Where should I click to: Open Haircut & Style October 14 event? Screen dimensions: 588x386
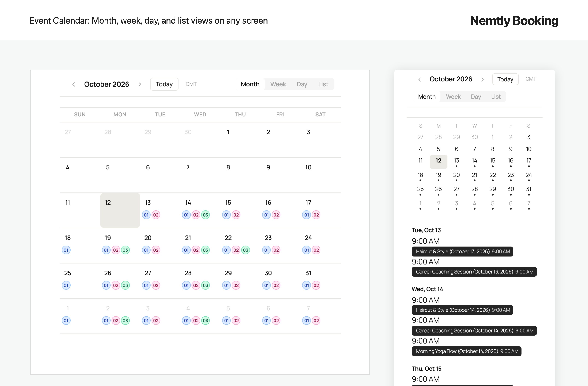coord(462,310)
